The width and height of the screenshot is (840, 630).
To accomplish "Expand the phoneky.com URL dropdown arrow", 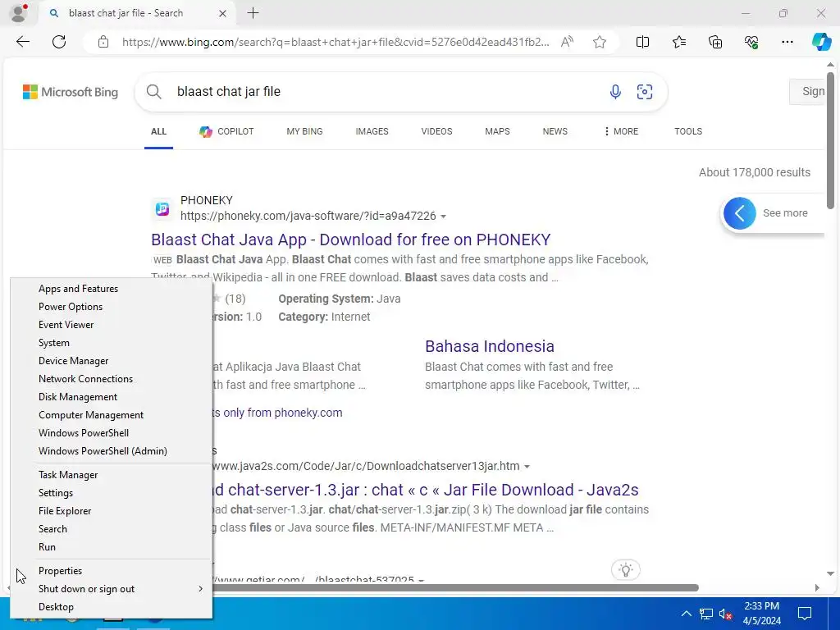I will pyautogui.click(x=443, y=217).
